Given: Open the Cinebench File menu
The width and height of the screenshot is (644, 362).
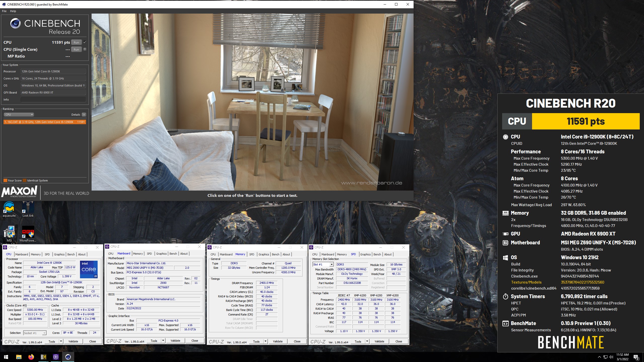Looking at the screenshot, I should pos(4,11).
